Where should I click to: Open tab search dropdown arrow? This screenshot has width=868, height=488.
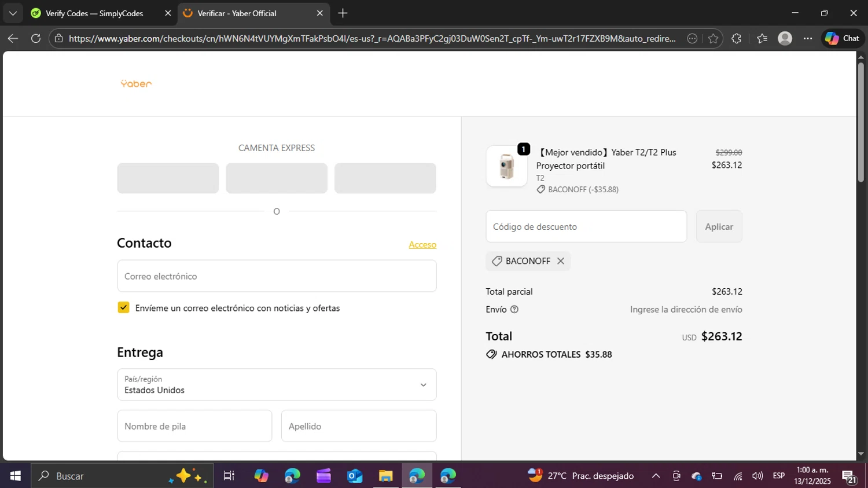click(13, 13)
